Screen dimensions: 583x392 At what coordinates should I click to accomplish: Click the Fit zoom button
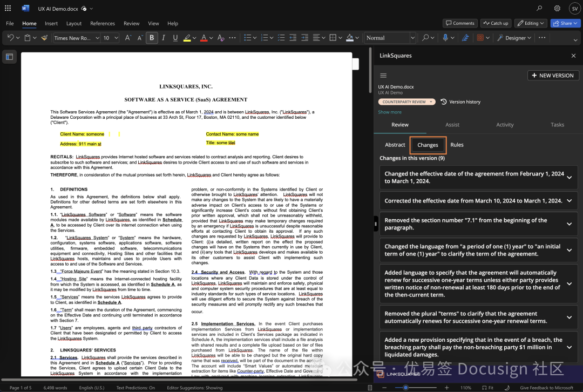pyautogui.click(x=488, y=388)
